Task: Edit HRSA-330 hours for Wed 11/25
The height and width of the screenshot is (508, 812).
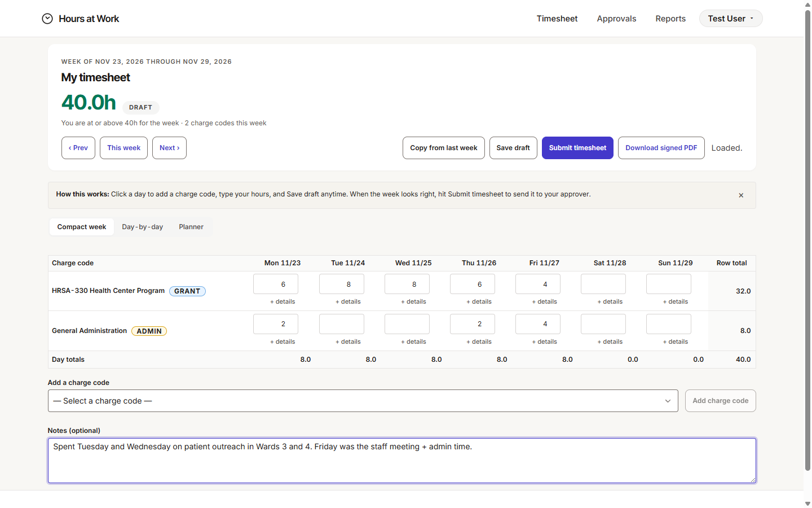Action: pos(407,284)
